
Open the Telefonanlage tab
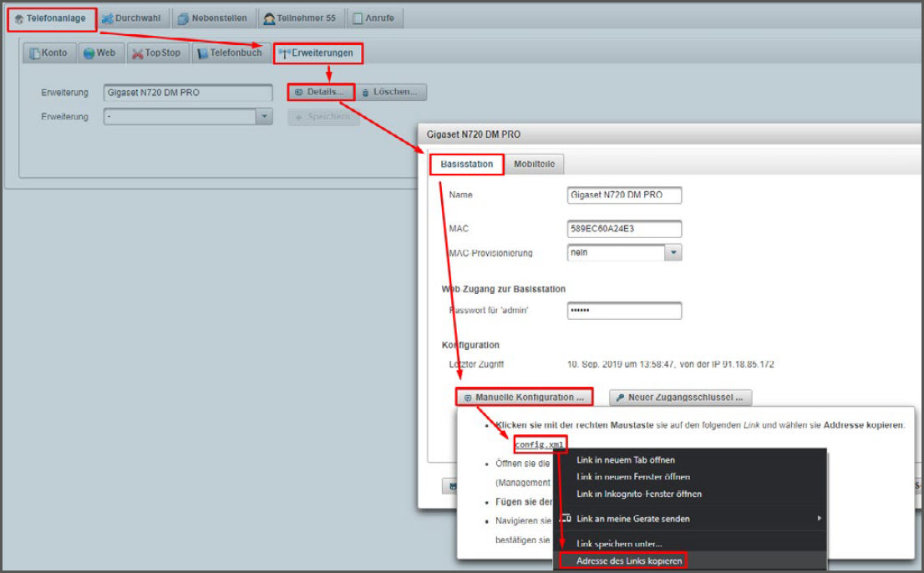(52, 19)
